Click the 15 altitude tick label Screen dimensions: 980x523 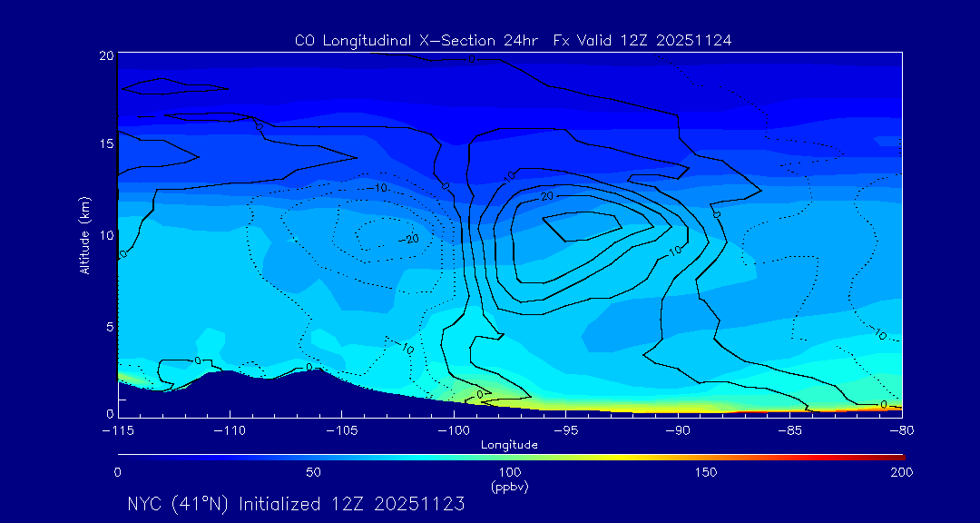(106, 143)
